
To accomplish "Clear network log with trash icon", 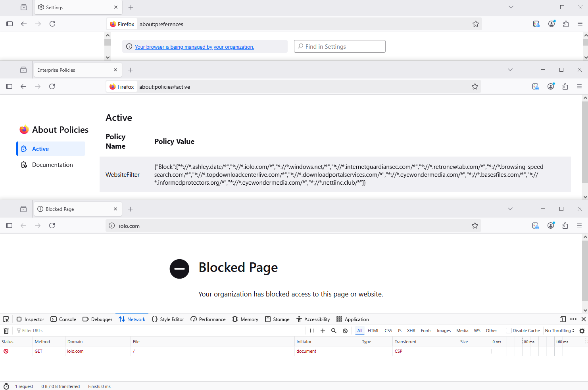I will (6, 331).
